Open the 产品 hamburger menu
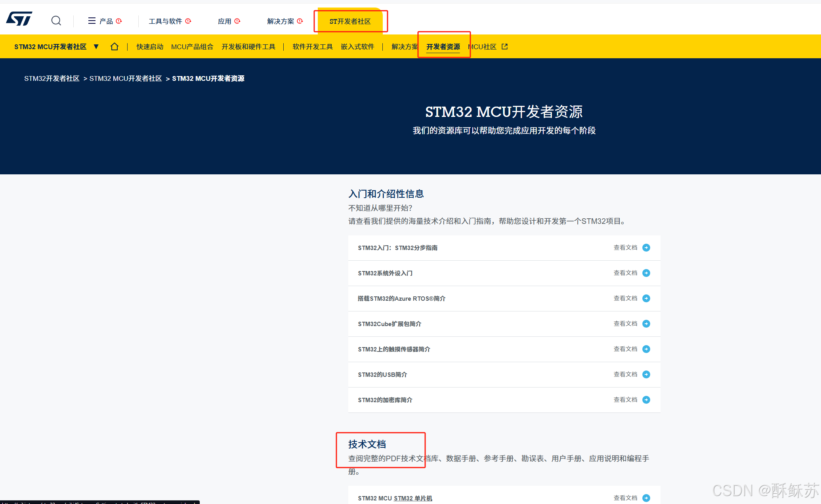Viewport: 821px width, 504px height. pyautogui.click(x=92, y=21)
